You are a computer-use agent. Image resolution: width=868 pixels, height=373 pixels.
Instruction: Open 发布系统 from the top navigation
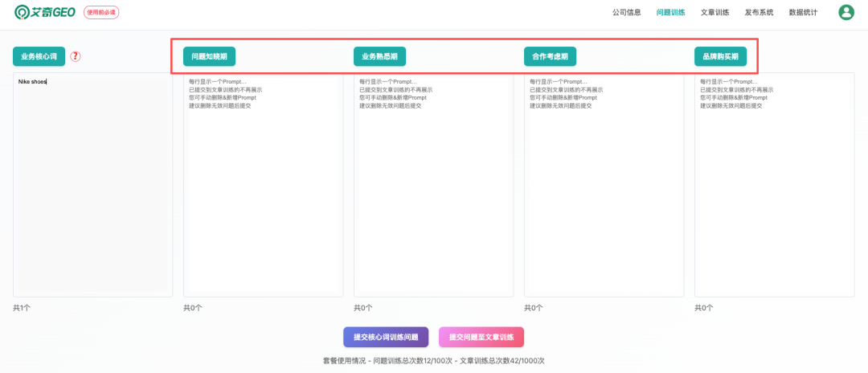pyautogui.click(x=759, y=13)
